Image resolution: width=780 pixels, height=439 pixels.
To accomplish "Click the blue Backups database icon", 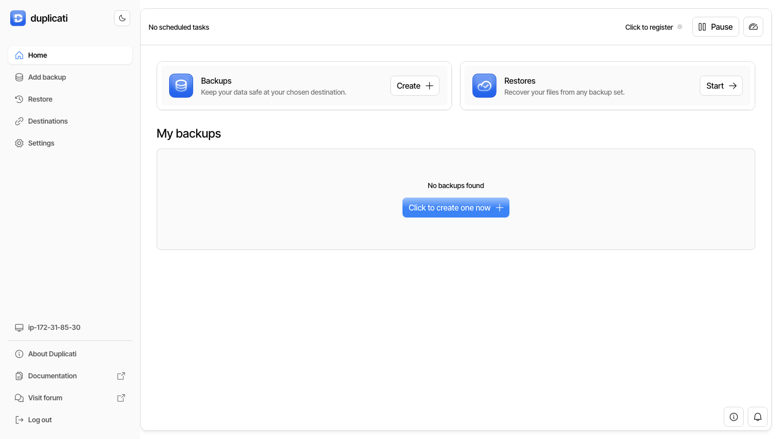I will [181, 86].
